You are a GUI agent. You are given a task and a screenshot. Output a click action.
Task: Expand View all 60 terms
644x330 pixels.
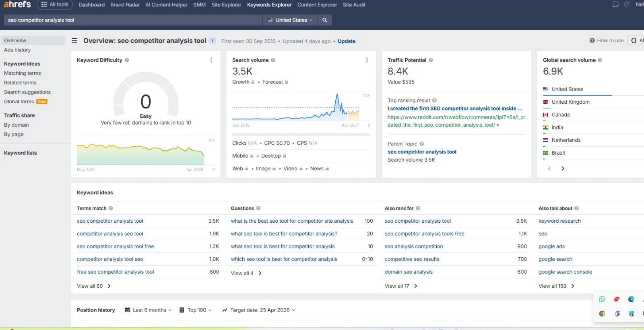click(x=94, y=286)
